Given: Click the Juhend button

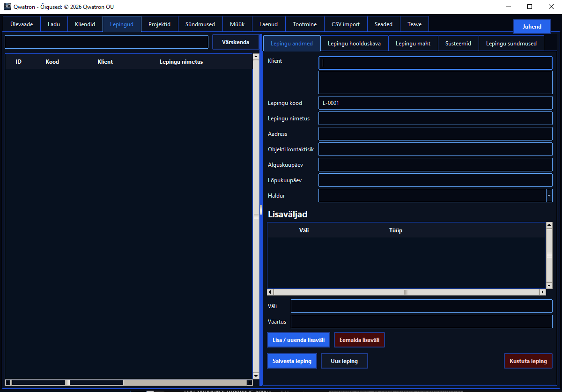Looking at the screenshot, I should click(532, 27).
